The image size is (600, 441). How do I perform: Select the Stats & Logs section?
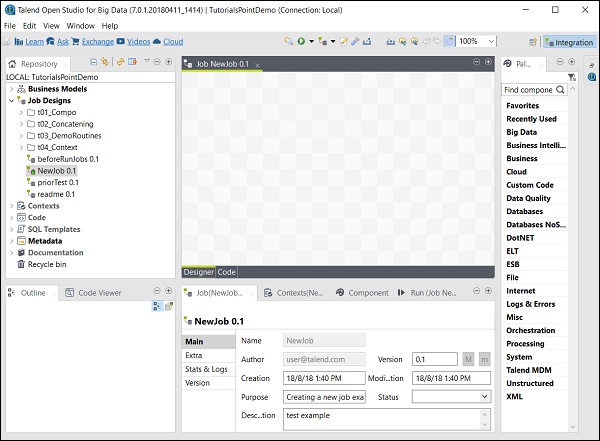click(207, 369)
